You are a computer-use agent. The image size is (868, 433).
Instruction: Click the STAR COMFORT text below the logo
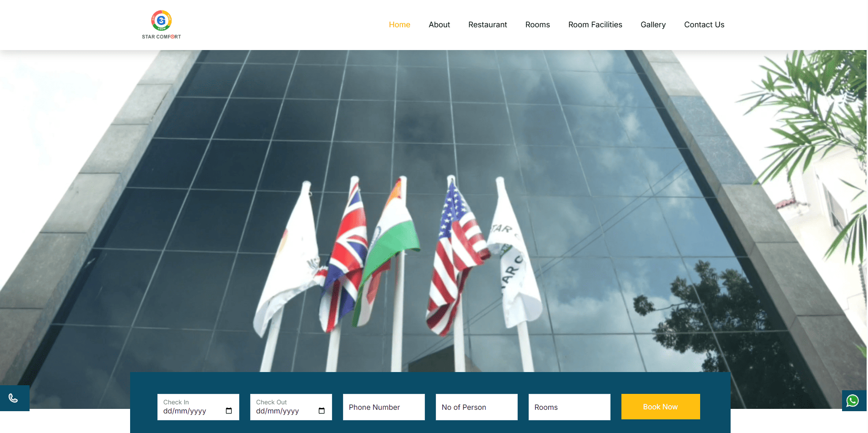click(161, 37)
